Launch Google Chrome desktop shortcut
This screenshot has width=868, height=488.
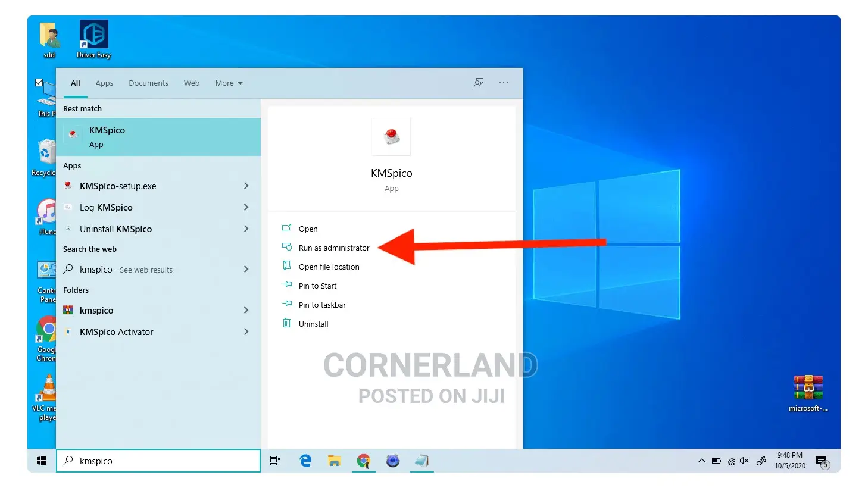46,338
